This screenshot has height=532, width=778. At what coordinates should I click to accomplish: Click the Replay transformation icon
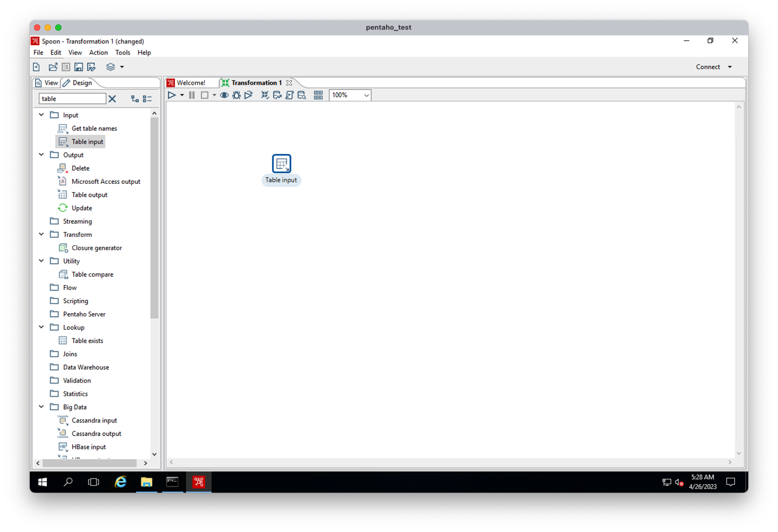(x=249, y=95)
